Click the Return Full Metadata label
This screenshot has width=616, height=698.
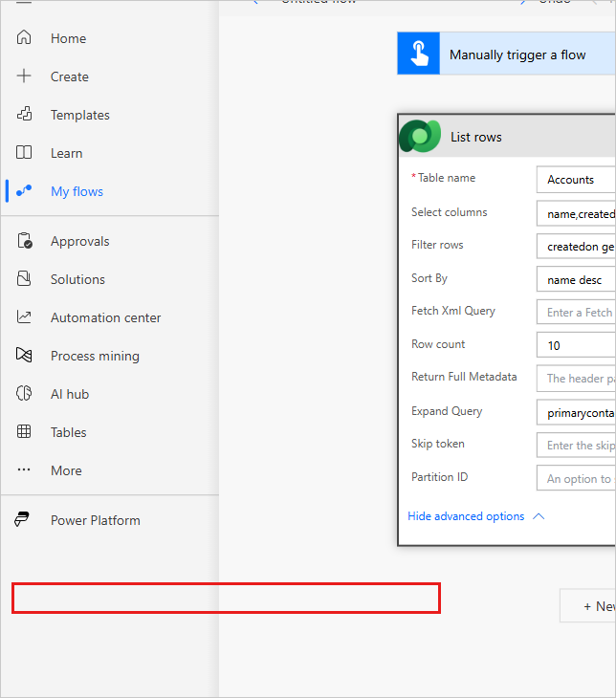[x=464, y=377]
